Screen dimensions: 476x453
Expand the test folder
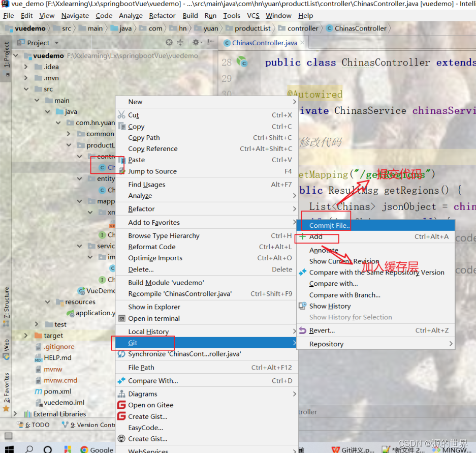coord(37,324)
